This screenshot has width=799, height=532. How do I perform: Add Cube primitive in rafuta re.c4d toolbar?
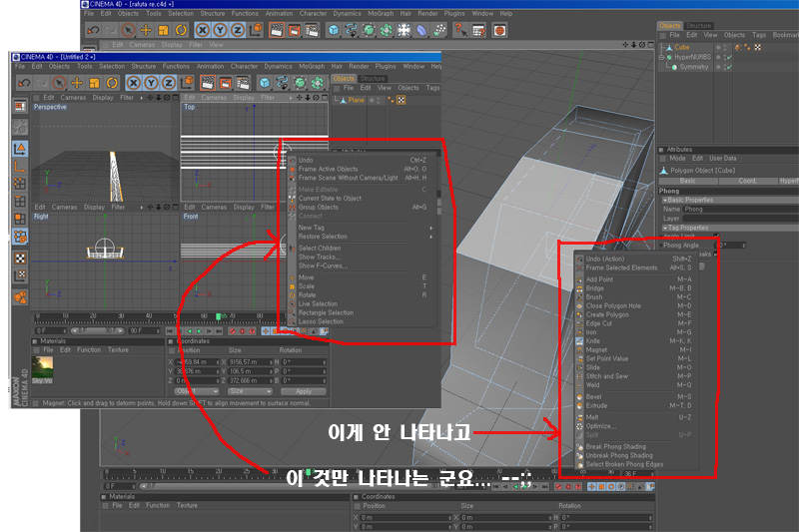coord(334,30)
